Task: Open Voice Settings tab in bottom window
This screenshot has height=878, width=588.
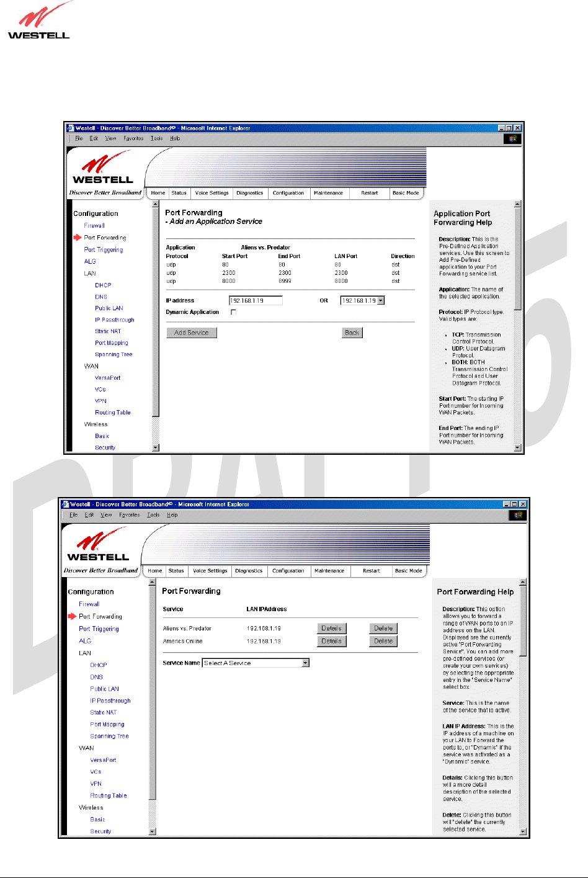Action: (210, 571)
